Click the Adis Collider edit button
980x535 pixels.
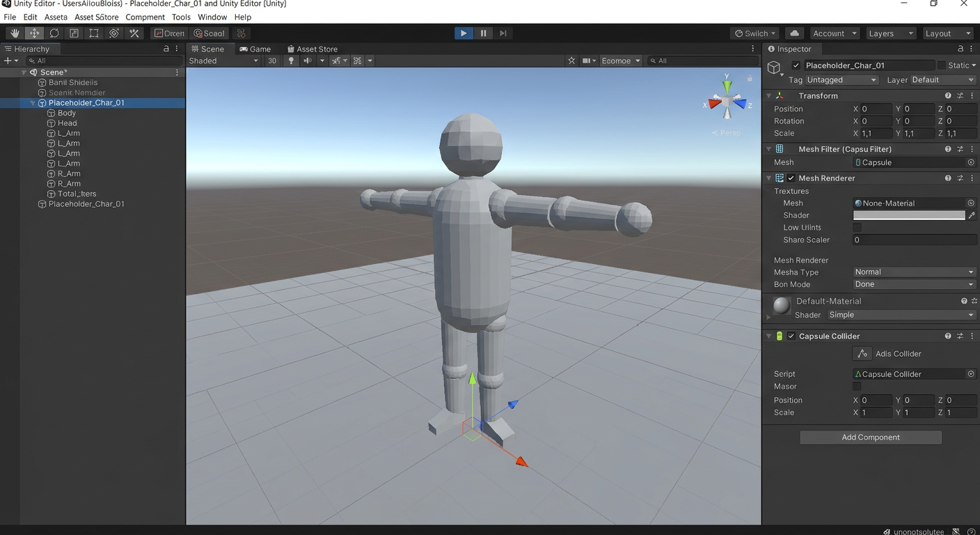(x=862, y=354)
